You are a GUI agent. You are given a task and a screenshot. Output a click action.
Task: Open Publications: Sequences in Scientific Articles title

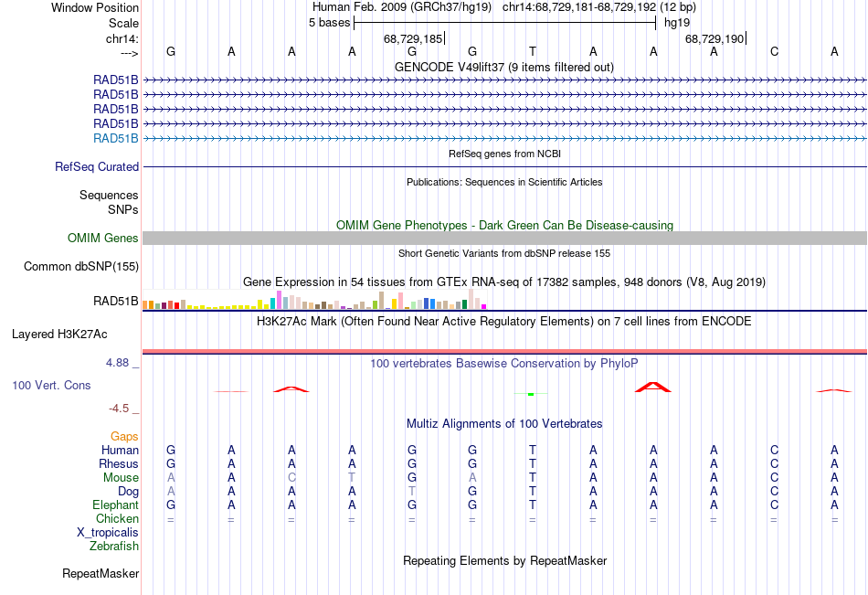[x=504, y=182]
